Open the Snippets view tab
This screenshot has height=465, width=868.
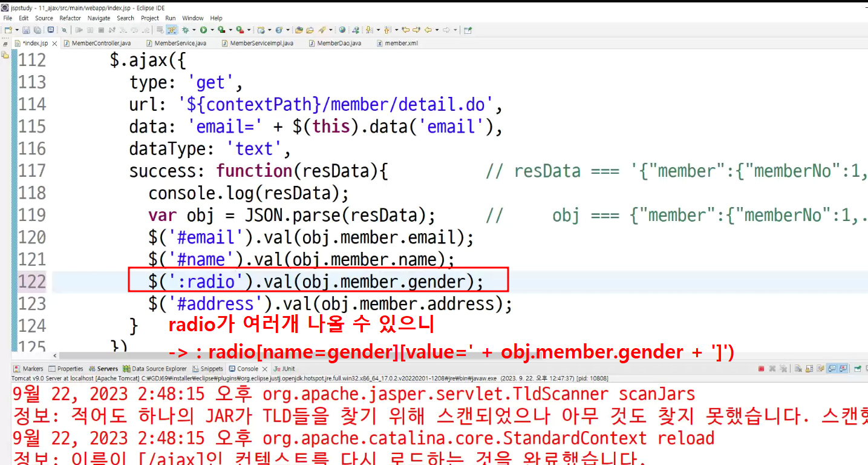tap(208, 369)
